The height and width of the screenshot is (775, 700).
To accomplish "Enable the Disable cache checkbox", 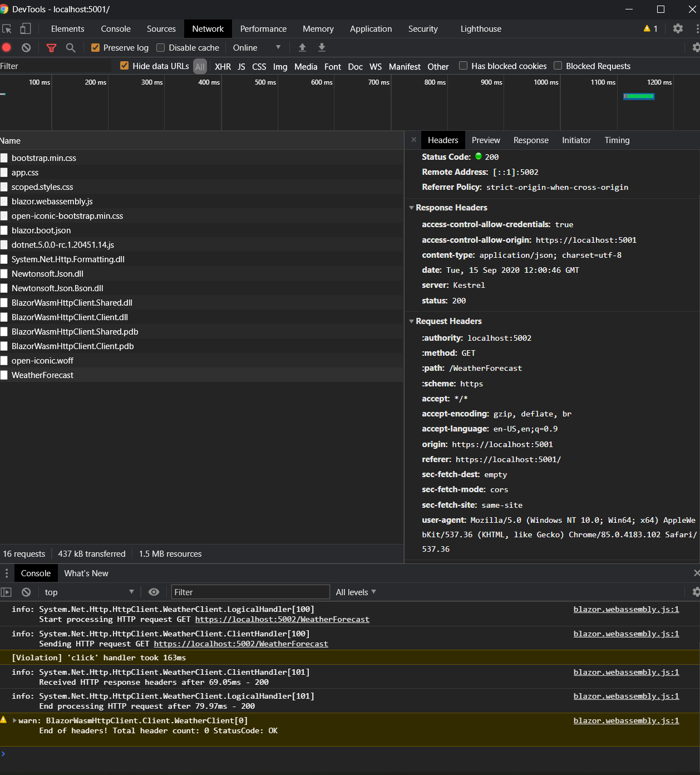I will pos(160,47).
